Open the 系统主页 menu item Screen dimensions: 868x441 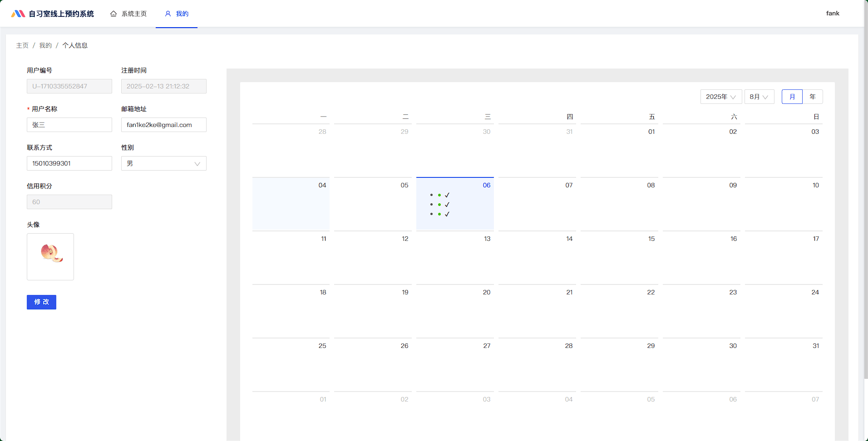pyautogui.click(x=129, y=14)
